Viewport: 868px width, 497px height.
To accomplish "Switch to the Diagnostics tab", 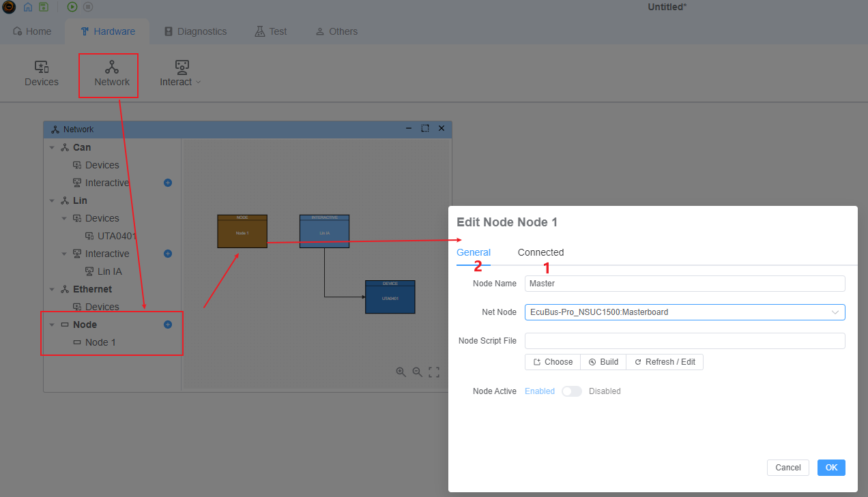I will click(x=196, y=31).
